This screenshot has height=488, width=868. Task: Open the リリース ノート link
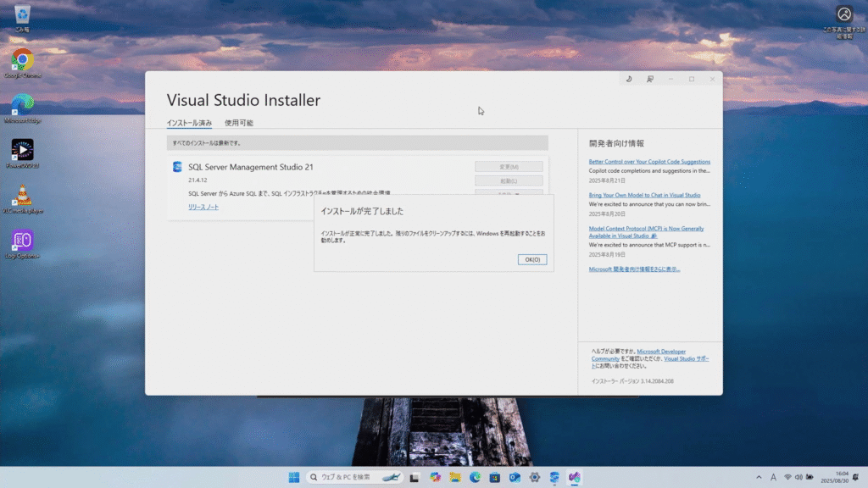203,207
